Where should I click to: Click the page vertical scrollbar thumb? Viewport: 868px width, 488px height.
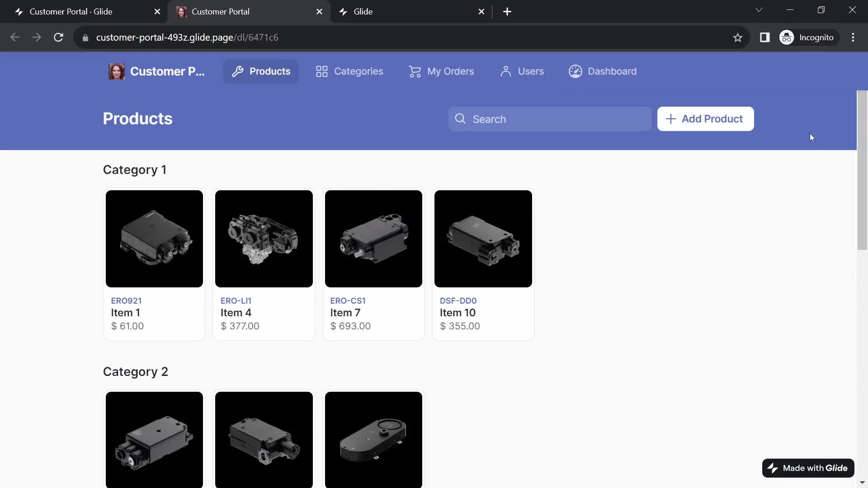[x=862, y=170]
